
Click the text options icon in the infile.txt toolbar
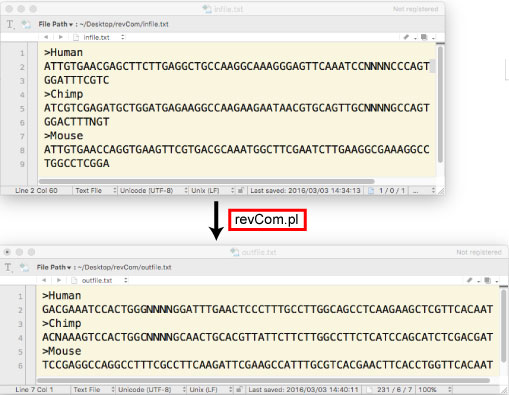point(10,24)
